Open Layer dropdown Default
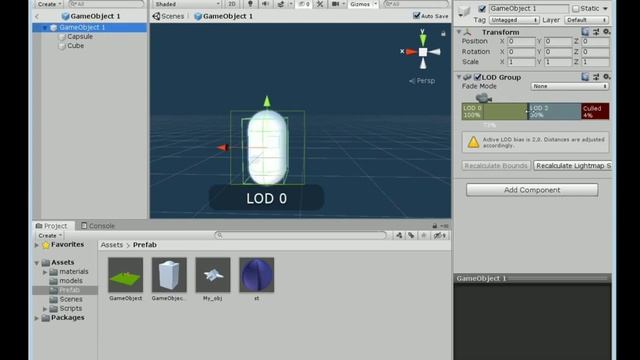 point(587,20)
